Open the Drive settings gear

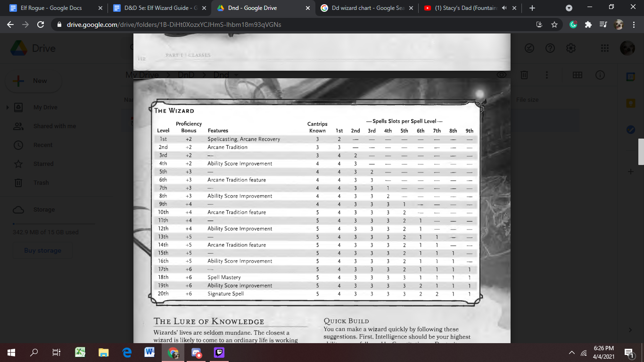coord(570,48)
